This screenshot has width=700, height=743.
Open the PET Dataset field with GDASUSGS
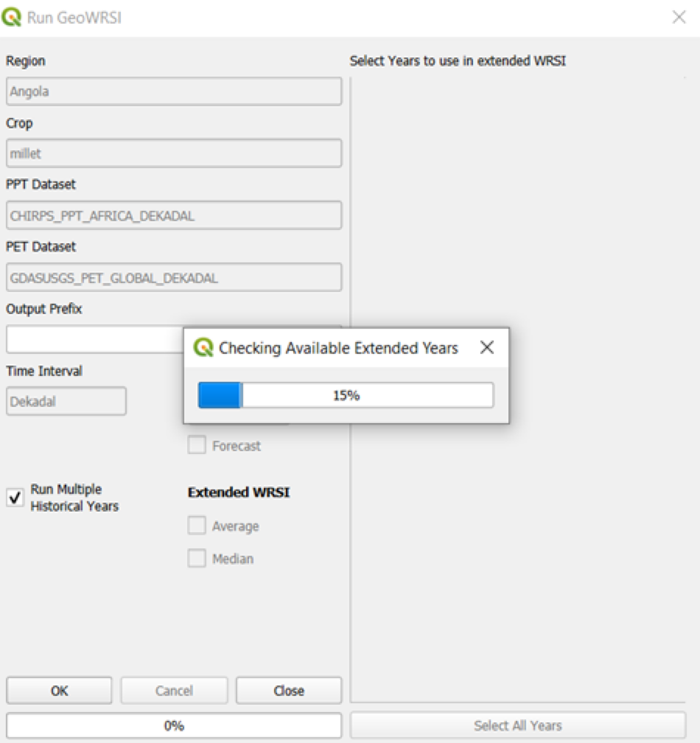point(174,278)
